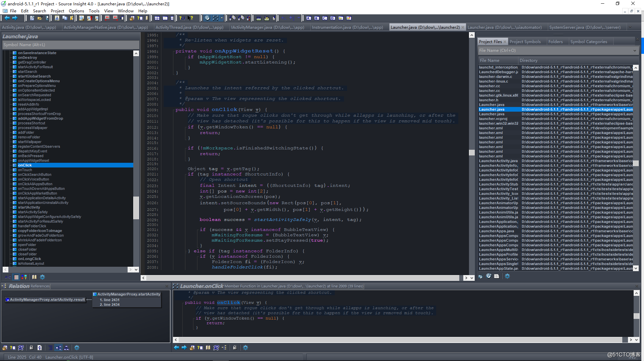644x361 pixels.
Task: Open the Options menu
Action: point(76,11)
